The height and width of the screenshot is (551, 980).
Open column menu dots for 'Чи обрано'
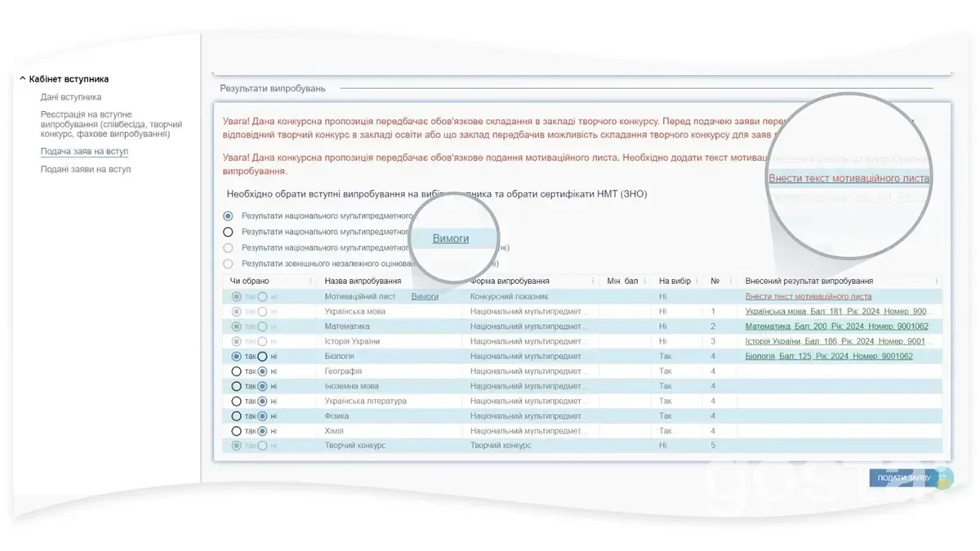311,281
